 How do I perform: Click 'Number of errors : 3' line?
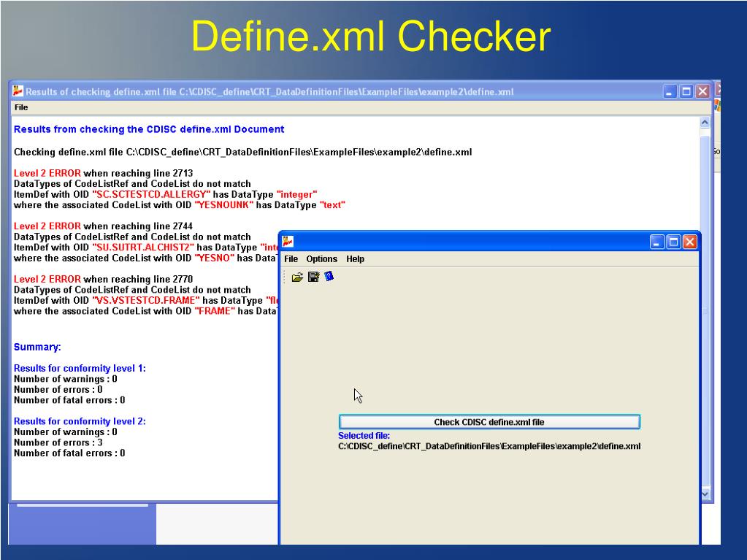58,442
